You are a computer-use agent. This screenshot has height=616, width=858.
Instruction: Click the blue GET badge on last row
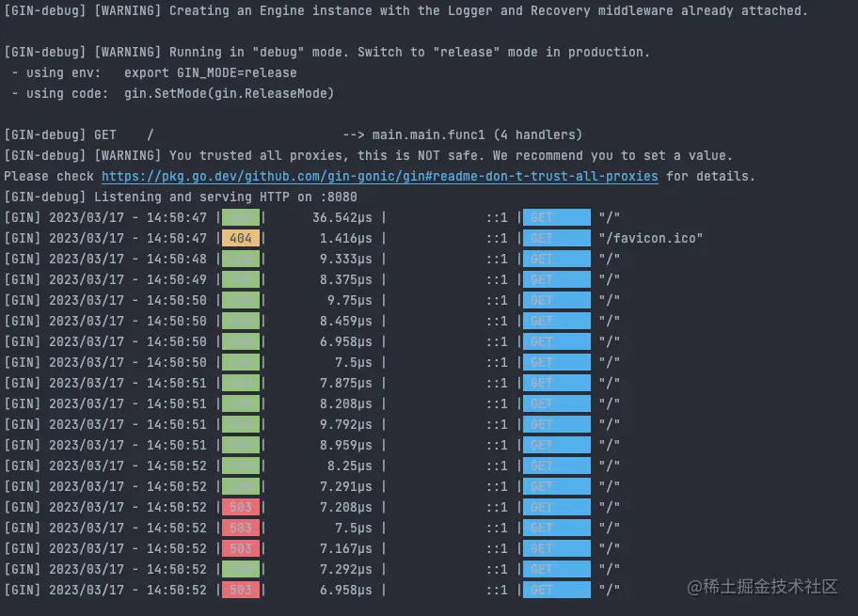click(x=557, y=590)
